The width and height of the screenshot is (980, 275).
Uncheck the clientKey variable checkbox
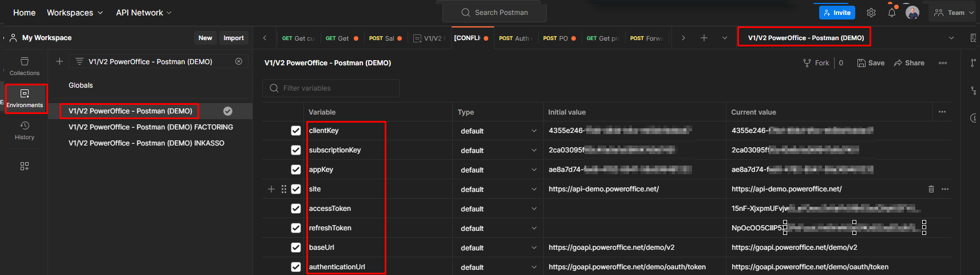296,131
